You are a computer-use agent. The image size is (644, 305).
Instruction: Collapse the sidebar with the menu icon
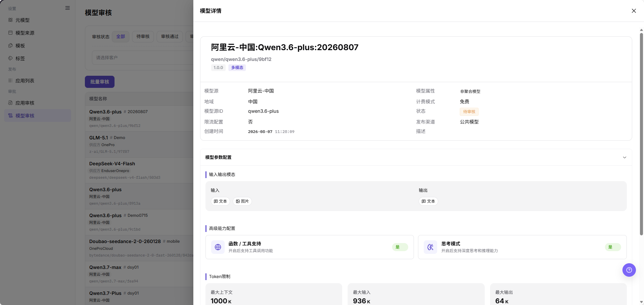pos(68,8)
